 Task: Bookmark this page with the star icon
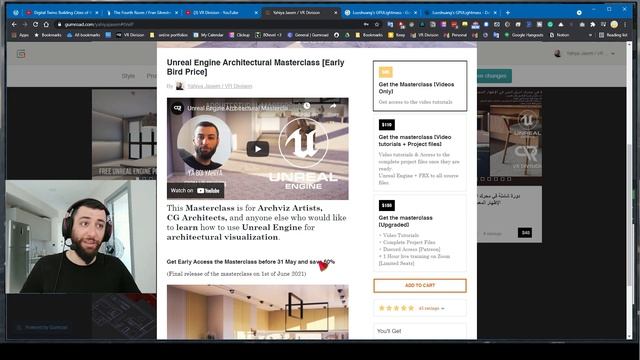[377, 24]
